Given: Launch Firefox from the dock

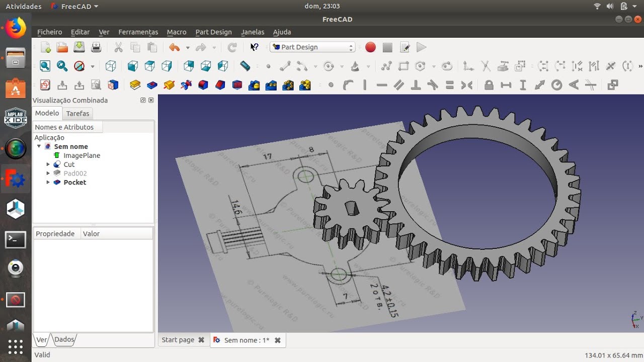Looking at the screenshot, I should click(16, 28).
